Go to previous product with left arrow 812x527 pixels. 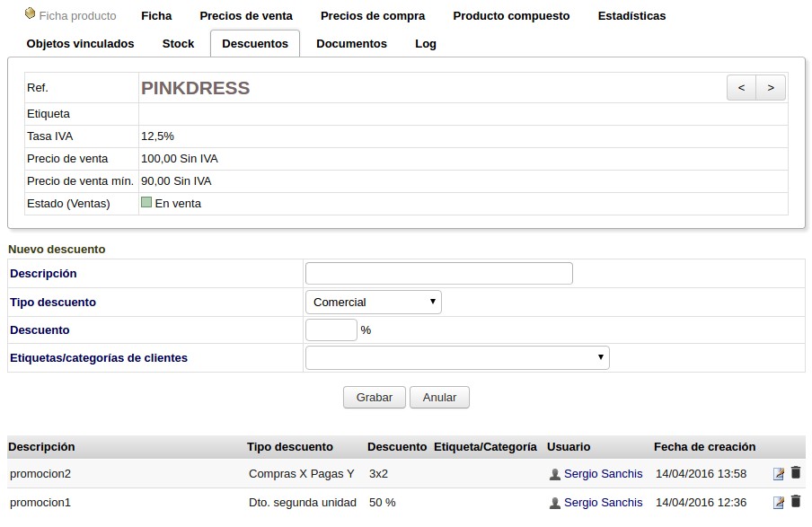tap(741, 87)
